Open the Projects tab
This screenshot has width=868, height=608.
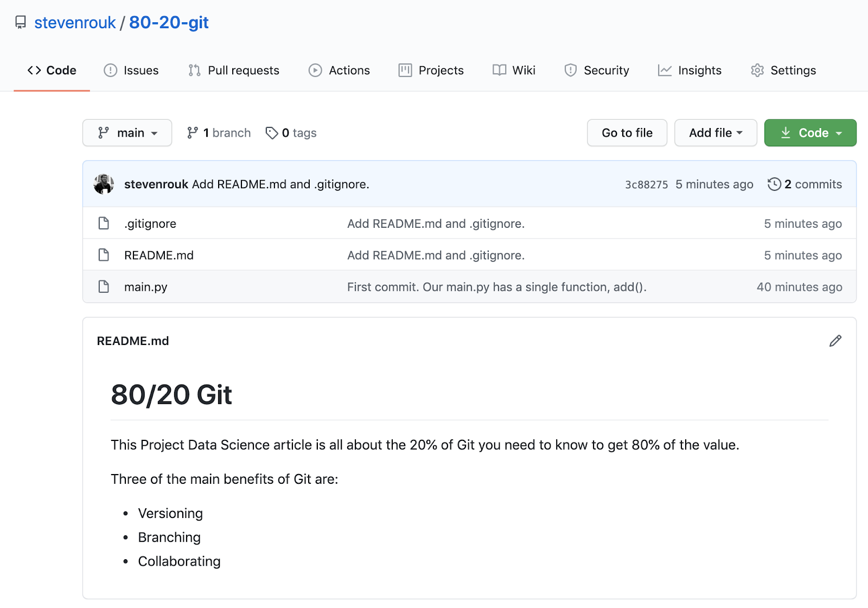coord(431,71)
